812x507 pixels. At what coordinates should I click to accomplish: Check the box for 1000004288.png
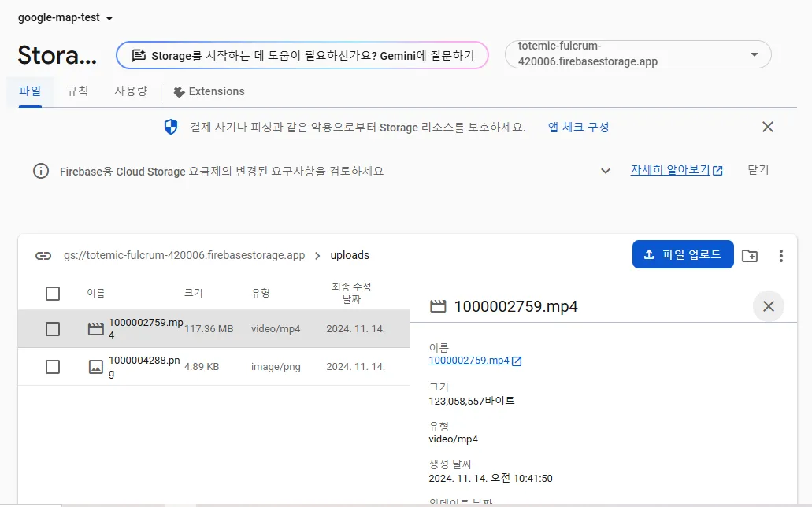pos(53,367)
